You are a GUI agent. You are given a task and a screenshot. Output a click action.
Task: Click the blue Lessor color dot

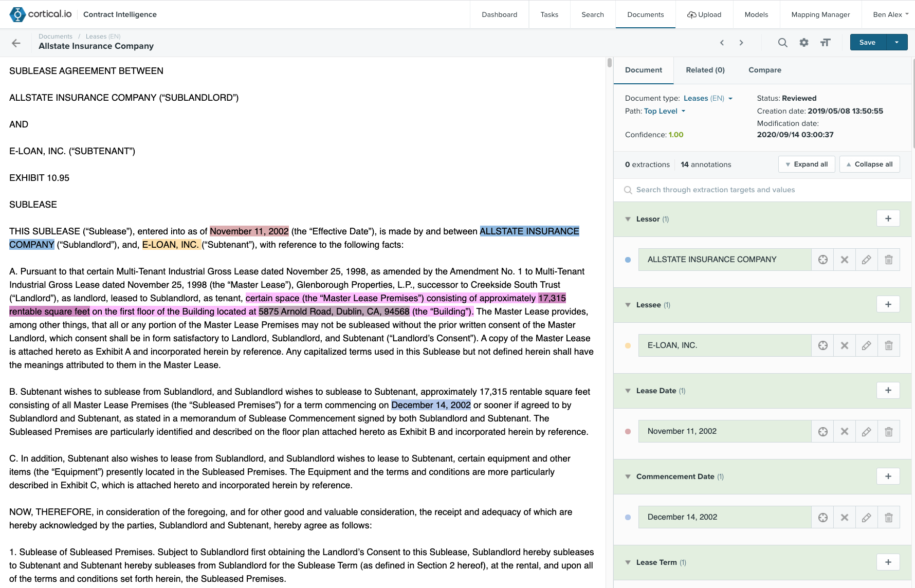tap(628, 260)
